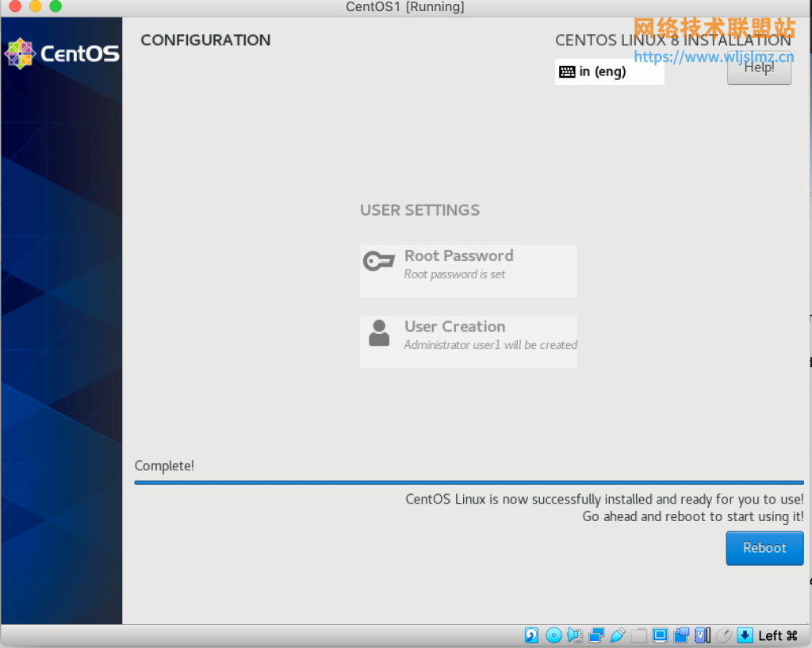Open the network adapters icon in the status bar

595,635
